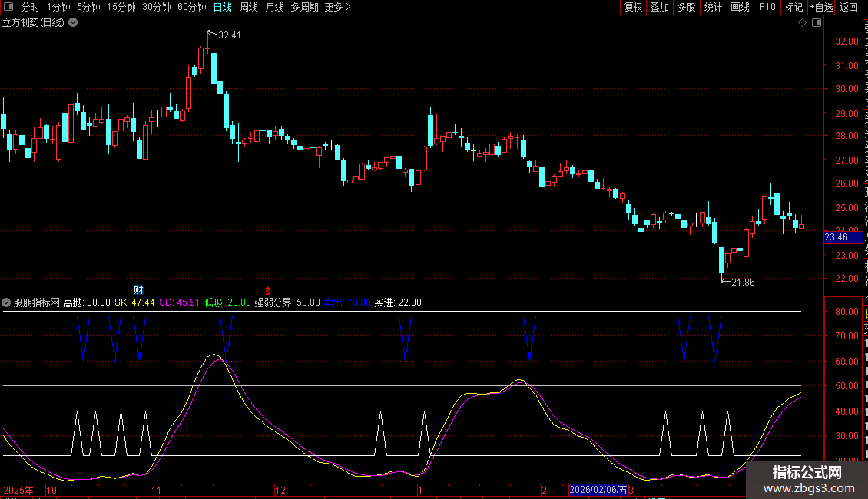Screen dimensions: 868x499
Task: Expand the 立方制药(日线) dropdown arrow
Action: pyautogui.click(x=73, y=23)
